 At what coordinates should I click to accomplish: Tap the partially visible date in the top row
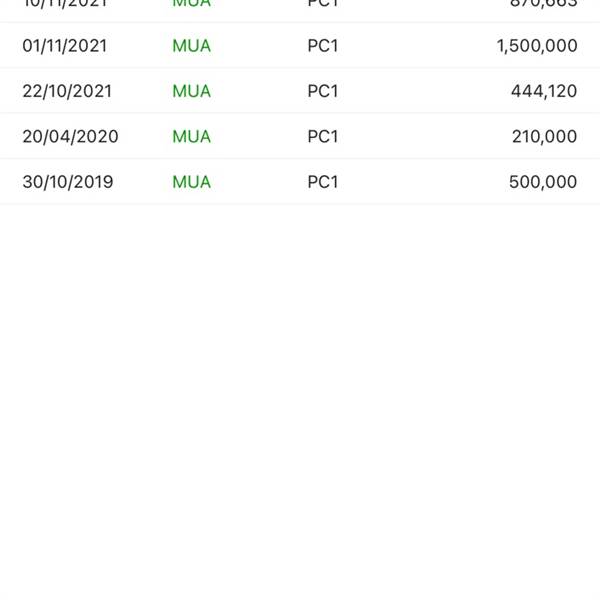click(65, 4)
